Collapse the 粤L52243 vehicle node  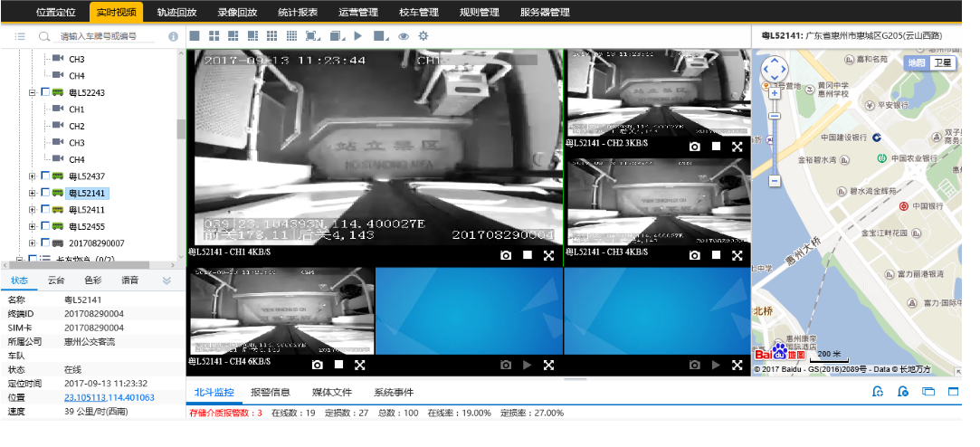[33, 92]
